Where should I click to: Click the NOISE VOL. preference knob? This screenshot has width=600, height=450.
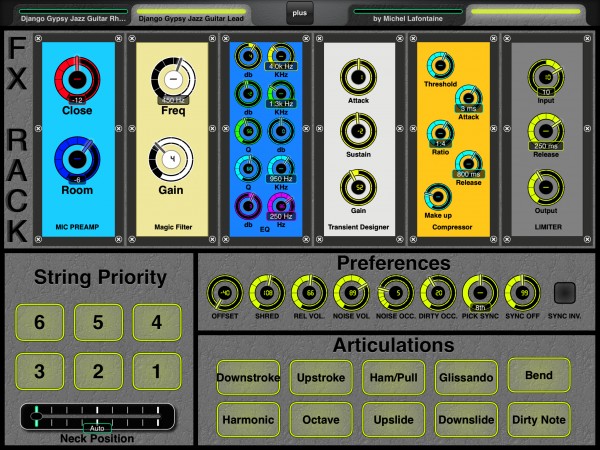coord(351,293)
